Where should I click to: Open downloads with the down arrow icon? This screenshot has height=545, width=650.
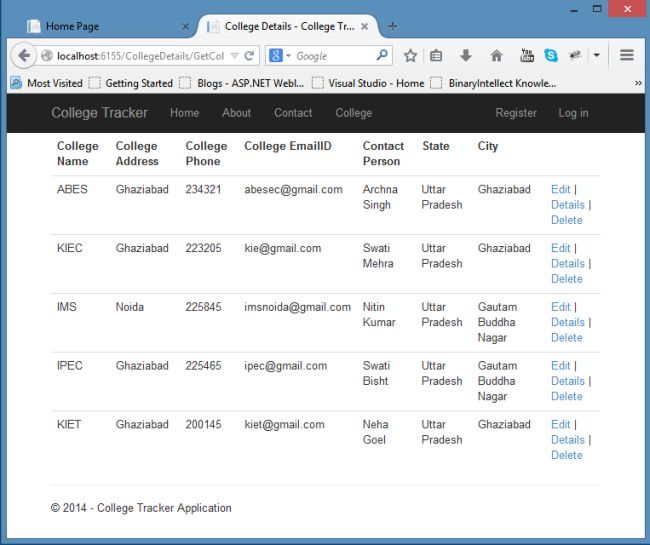pyautogui.click(x=466, y=55)
